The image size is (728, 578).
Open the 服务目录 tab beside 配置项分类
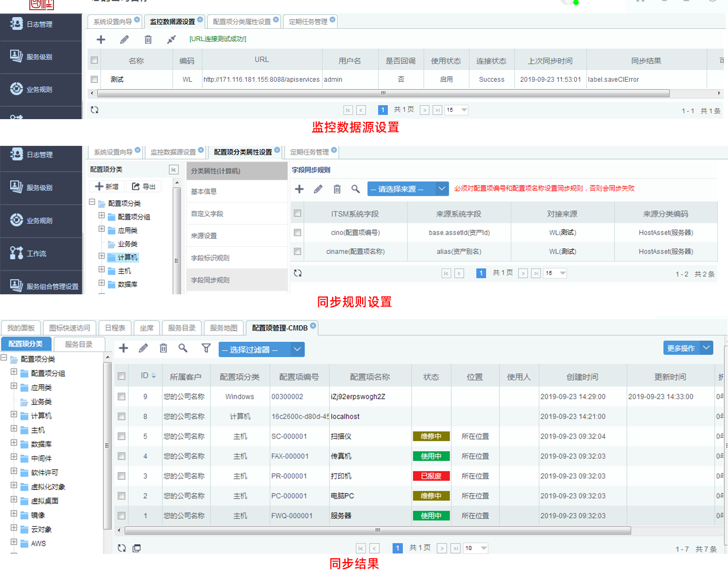coord(79,345)
